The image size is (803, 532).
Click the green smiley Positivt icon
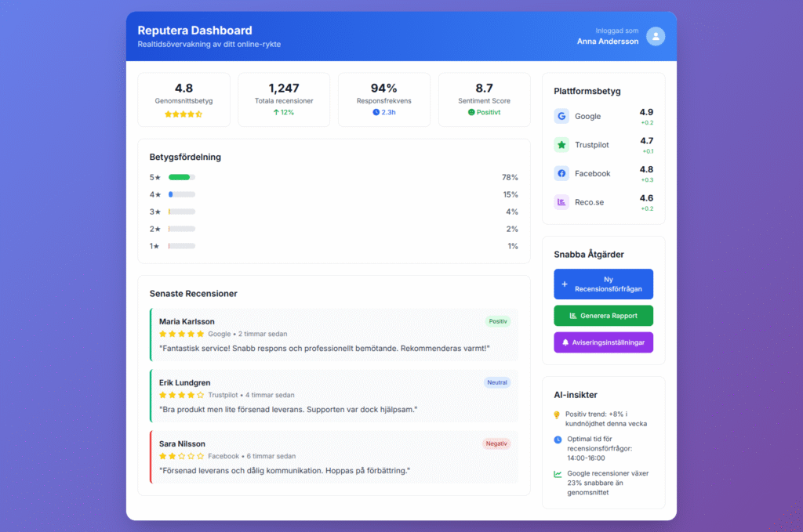[x=471, y=112]
